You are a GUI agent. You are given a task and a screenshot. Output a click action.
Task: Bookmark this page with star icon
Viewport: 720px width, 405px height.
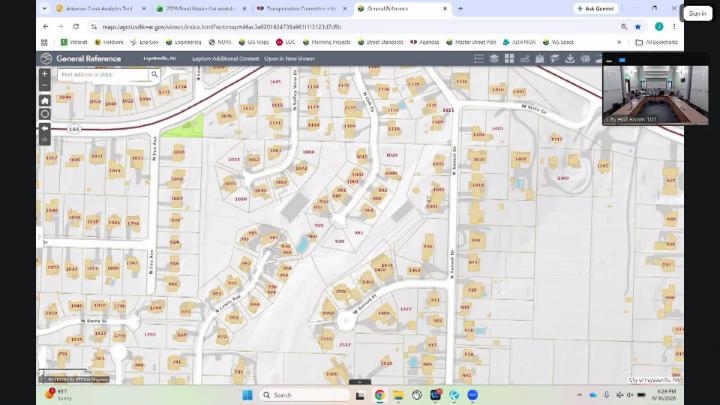(x=638, y=27)
